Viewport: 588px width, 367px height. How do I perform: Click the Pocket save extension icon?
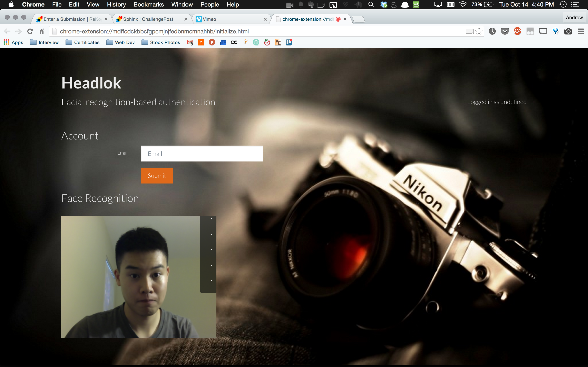coord(505,31)
